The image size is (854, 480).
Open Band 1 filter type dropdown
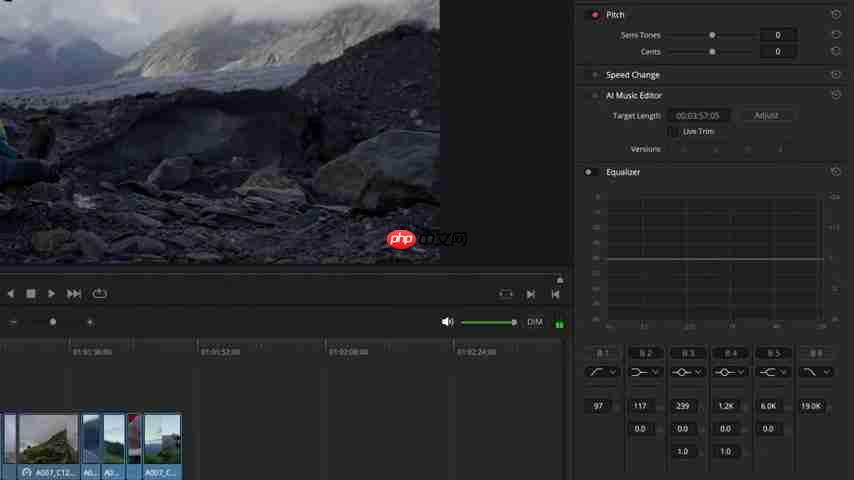click(x=602, y=372)
